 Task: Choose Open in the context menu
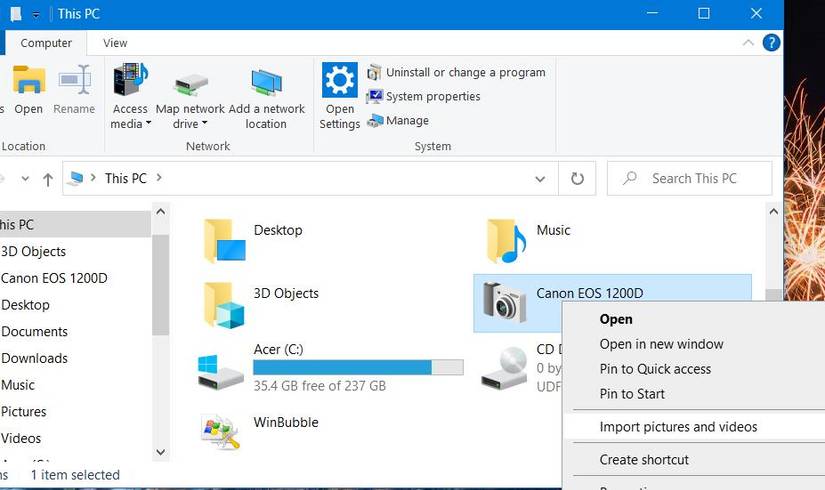pos(616,319)
